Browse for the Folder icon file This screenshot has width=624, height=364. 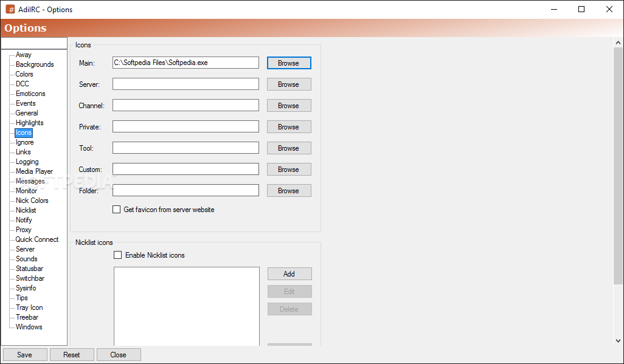[x=289, y=191]
